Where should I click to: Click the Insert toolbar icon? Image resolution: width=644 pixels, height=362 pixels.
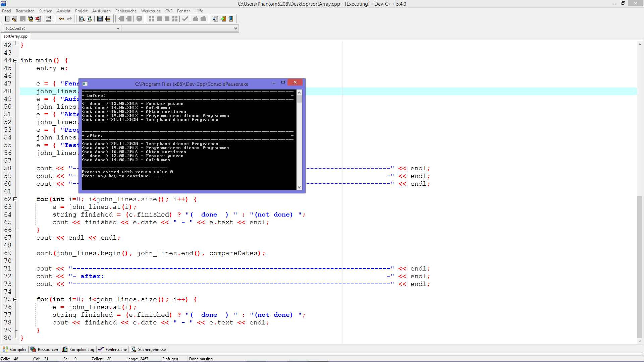[x=215, y=19]
